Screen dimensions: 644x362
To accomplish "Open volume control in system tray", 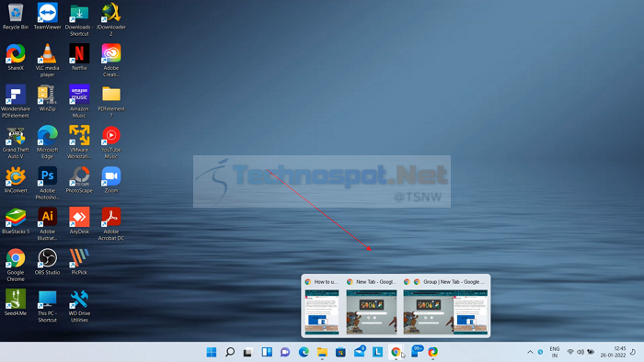I will (581, 352).
